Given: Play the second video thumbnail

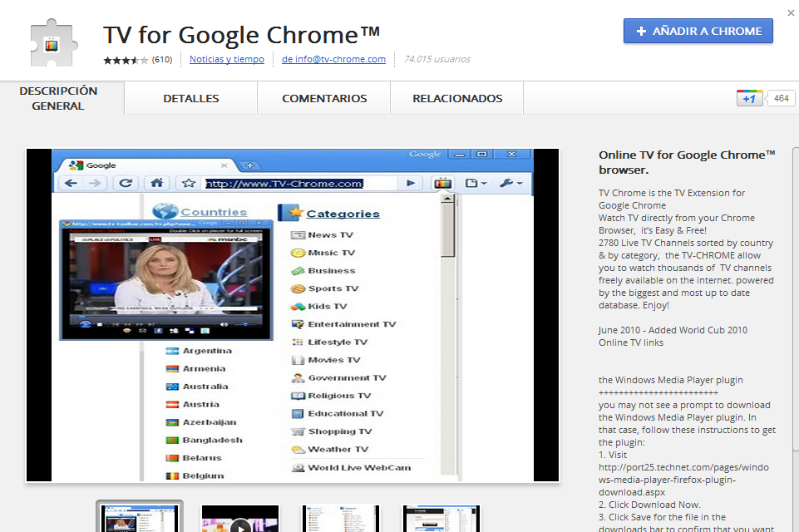Looking at the screenshot, I should [240, 519].
